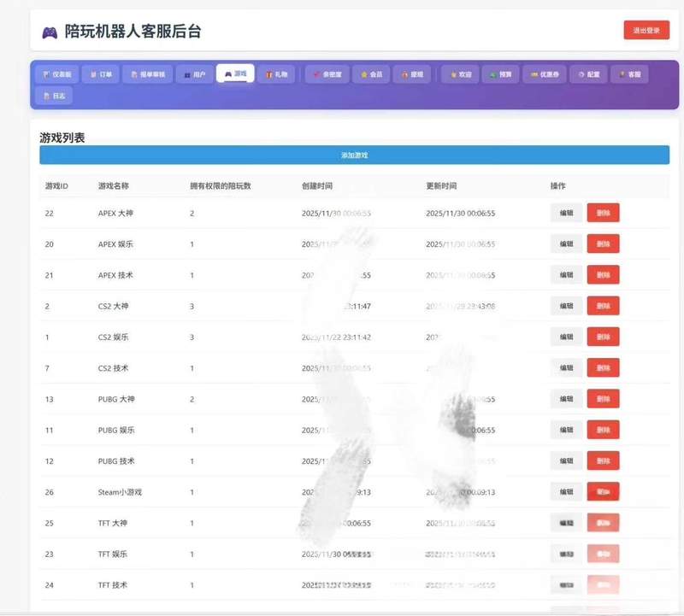This screenshot has width=684, height=616.
Task: Switch to the 预算 budget tab
Action: tap(501, 74)
